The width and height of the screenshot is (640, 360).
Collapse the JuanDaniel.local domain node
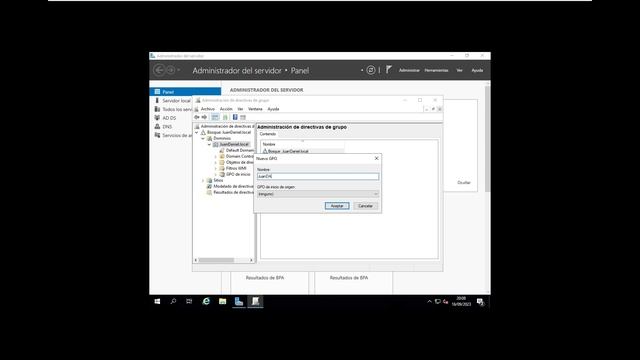click(x=209, y=144)
